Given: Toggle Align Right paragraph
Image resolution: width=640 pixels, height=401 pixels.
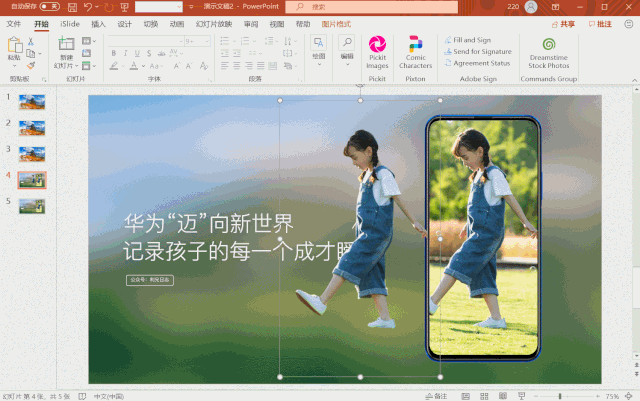Looking at the screenshot, I should [x=249, y=66].
